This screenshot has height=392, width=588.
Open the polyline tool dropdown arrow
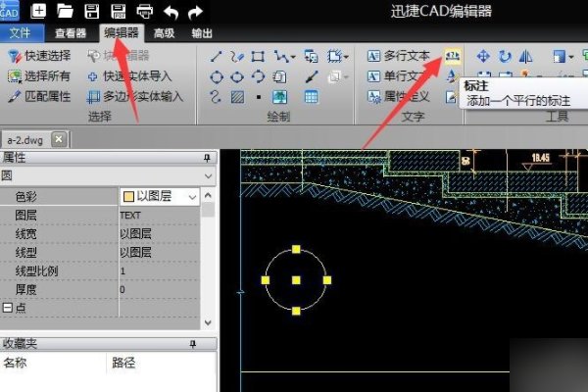point(293,58)
